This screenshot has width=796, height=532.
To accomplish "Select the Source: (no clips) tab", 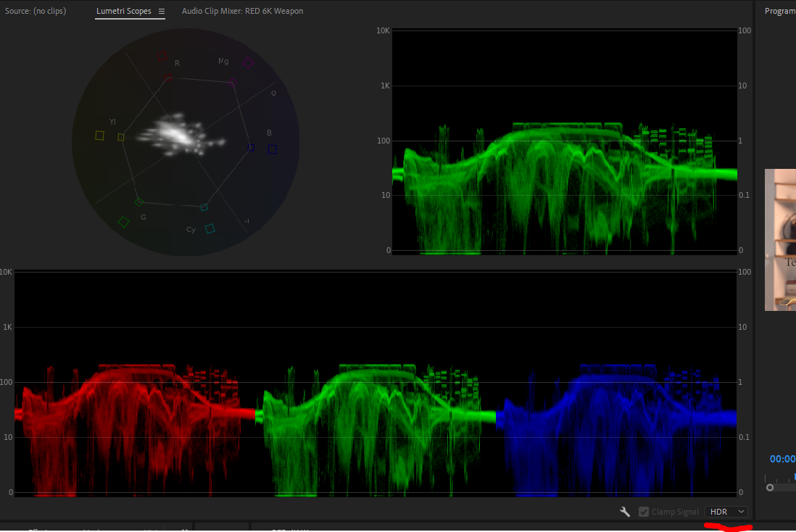I will click(35, 11).
